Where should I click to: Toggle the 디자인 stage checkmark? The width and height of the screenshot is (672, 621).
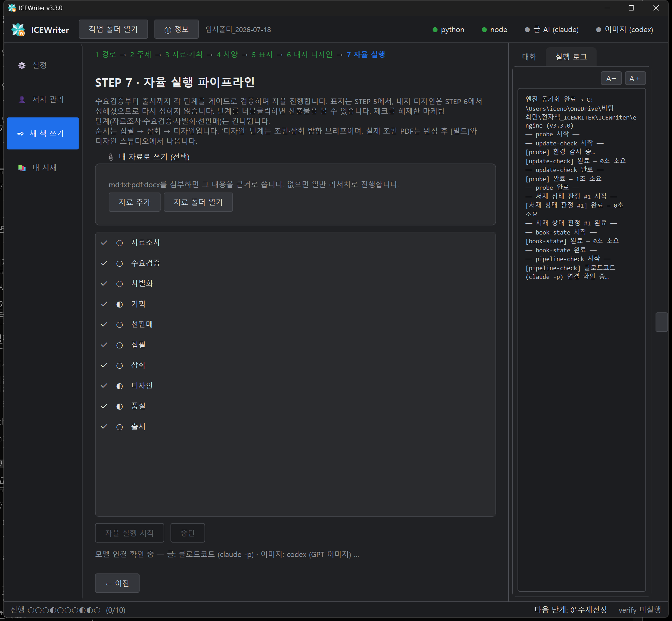[x=104, y=385]
